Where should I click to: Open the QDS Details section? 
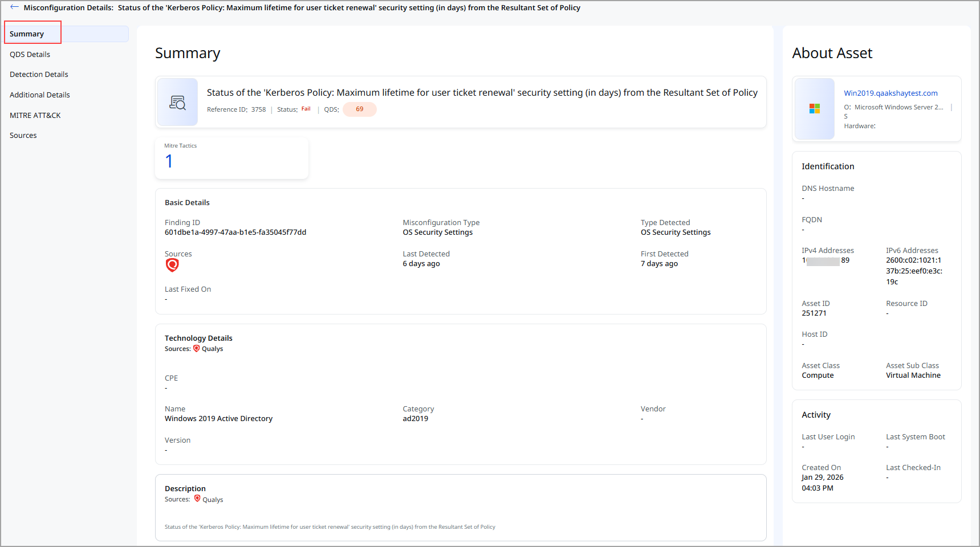(x=30, y=54)
